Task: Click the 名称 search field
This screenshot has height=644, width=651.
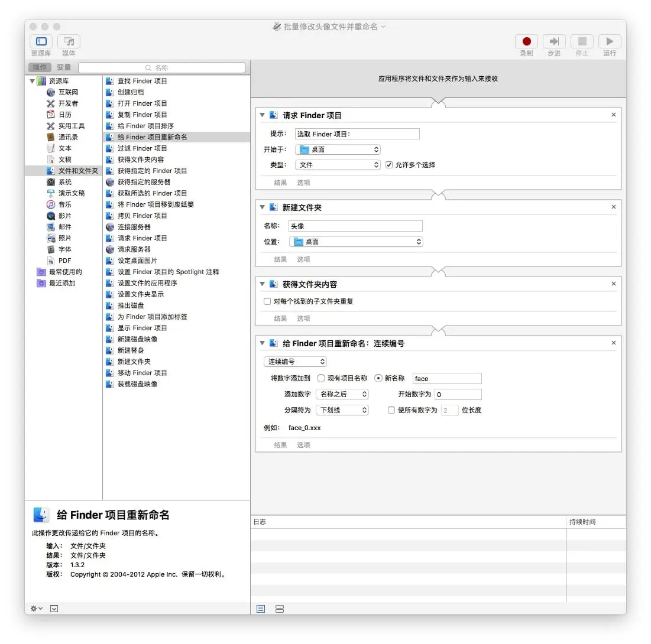Action: [161, 67]
